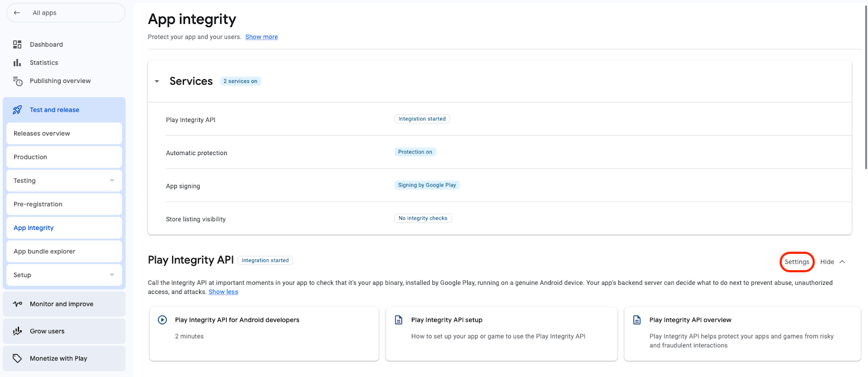Open Monitor and improve section

pos(64,304)
